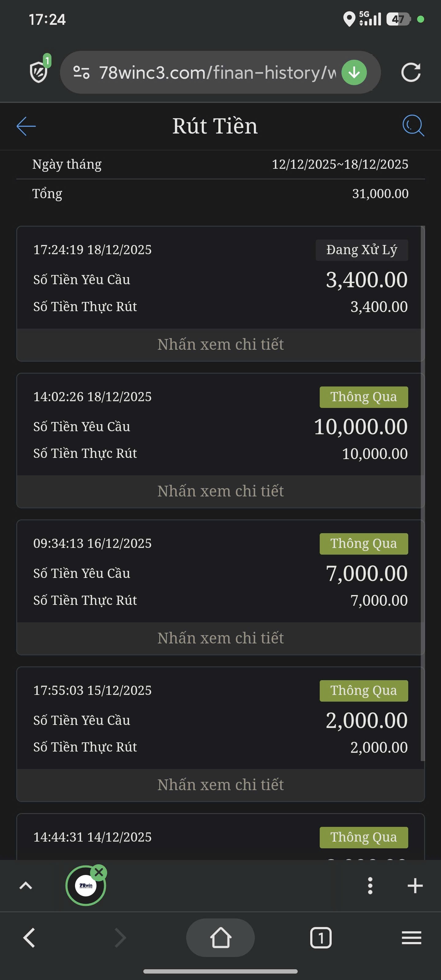441x980 pixels.
Task: Reload the page with the refresh icon
Action: click(411, 72)
